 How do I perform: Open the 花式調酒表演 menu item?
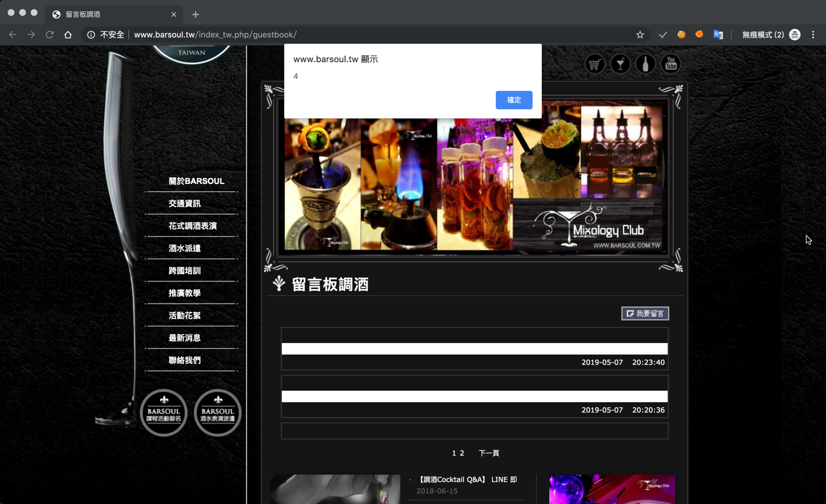[x=193, y=226]
